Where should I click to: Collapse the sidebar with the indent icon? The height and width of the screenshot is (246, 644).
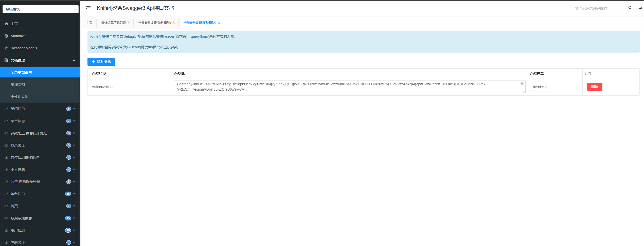click(x=88, y=8)
